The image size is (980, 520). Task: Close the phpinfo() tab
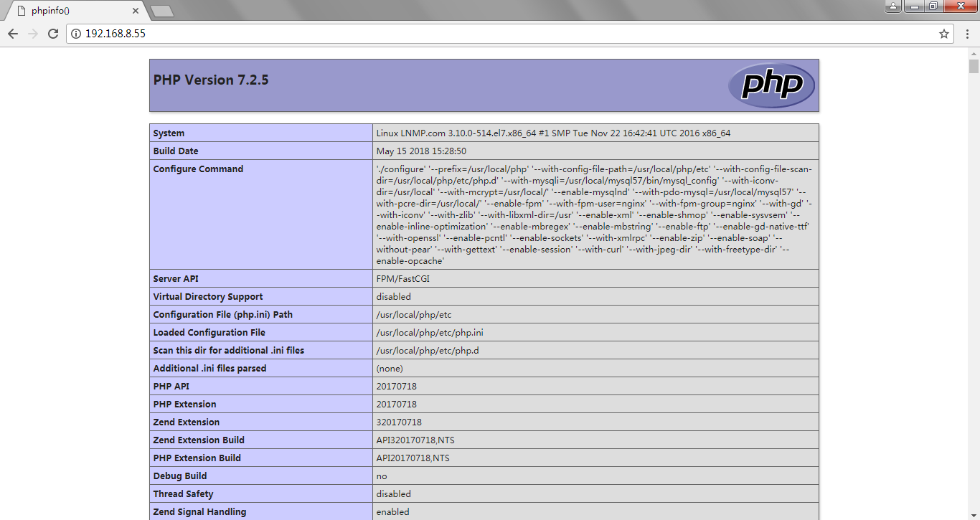pyautogui.click(x=136, y=11)
